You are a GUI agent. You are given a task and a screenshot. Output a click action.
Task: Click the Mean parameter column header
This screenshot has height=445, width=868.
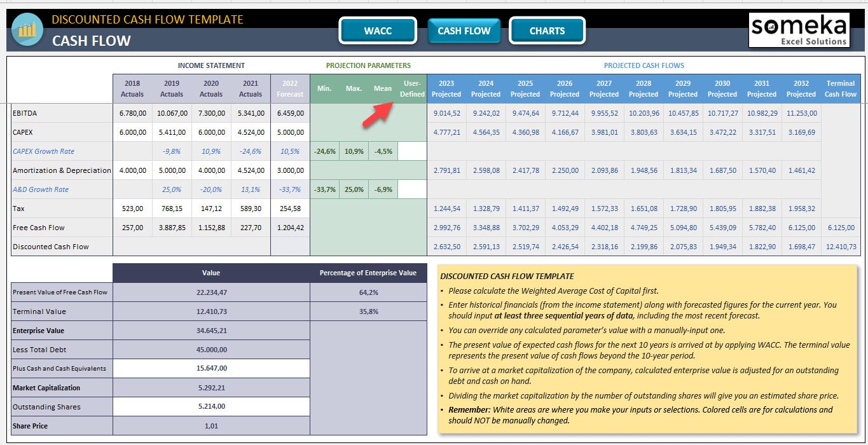(x=383, y=89)
